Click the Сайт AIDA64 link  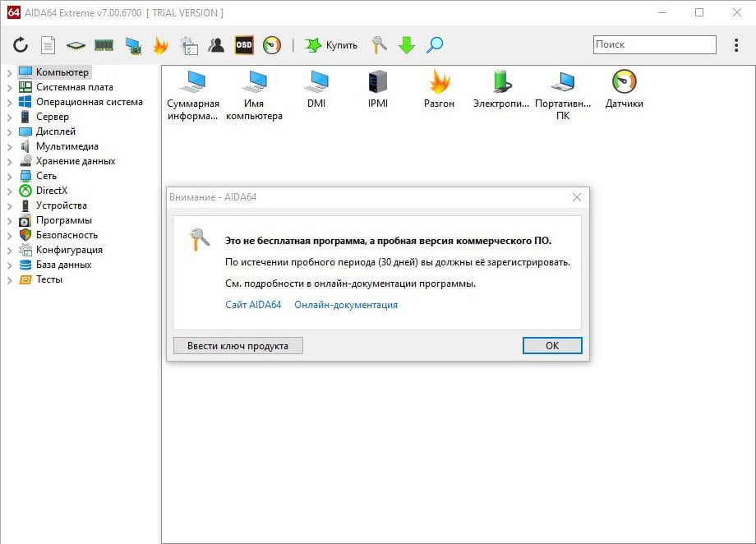[253, 305]
